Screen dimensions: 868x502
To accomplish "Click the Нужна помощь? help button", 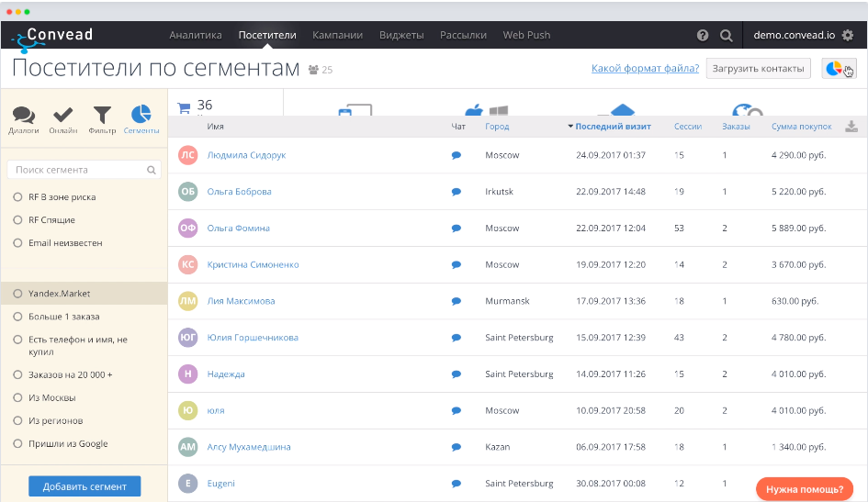I will coord(805,489).
